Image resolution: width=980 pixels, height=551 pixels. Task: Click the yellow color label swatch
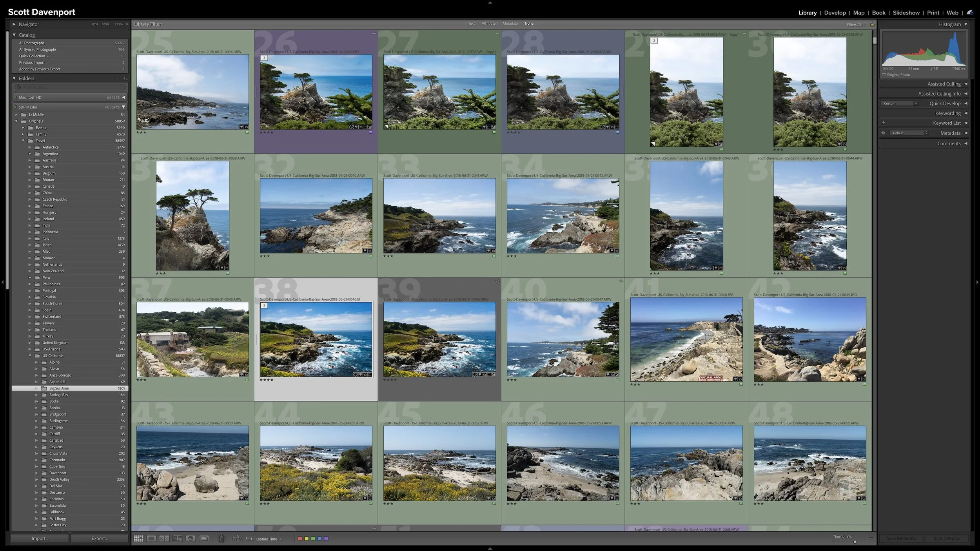click(307, 538)
